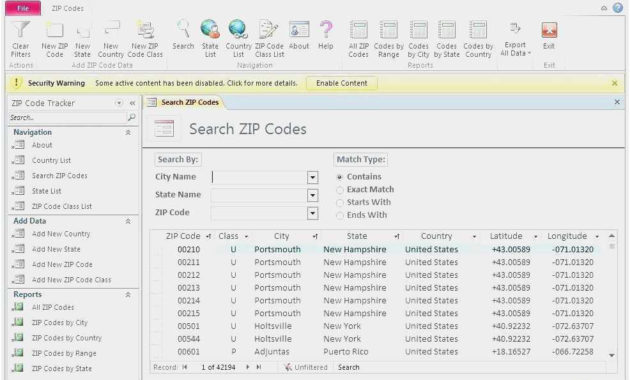The height and width of the screenshot is (380, 630).
Task: Open Country List in navigation pane
Action: 51,160
